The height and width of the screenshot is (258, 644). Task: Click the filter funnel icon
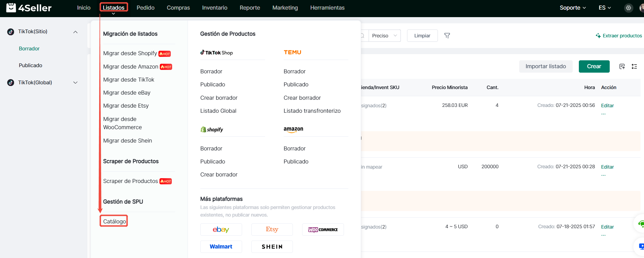point(447,36)
